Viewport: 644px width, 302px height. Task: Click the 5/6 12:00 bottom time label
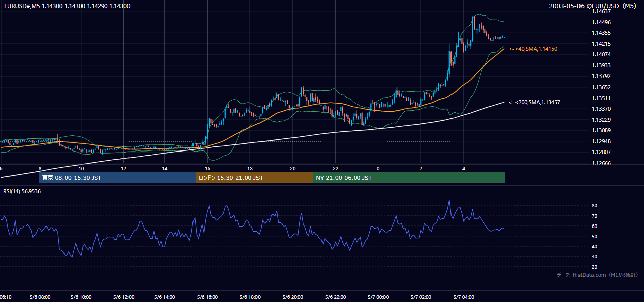123,297
